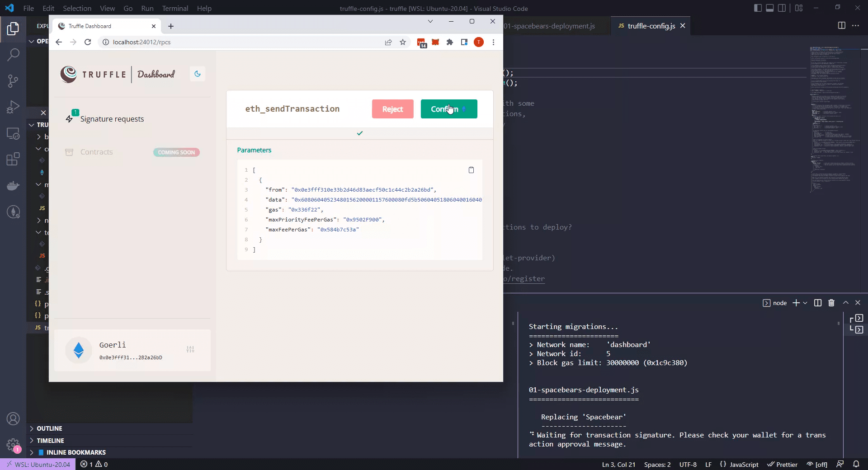Open the Truffle/Ethereum view in activity bar

(13, 211)
